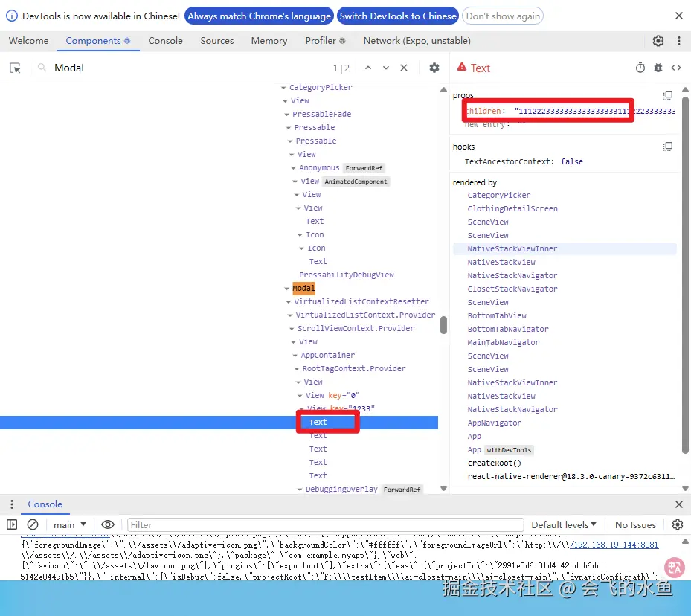Go to previous search result arrow
Viewport: 691px width, 616px height.
coord(367,68)
